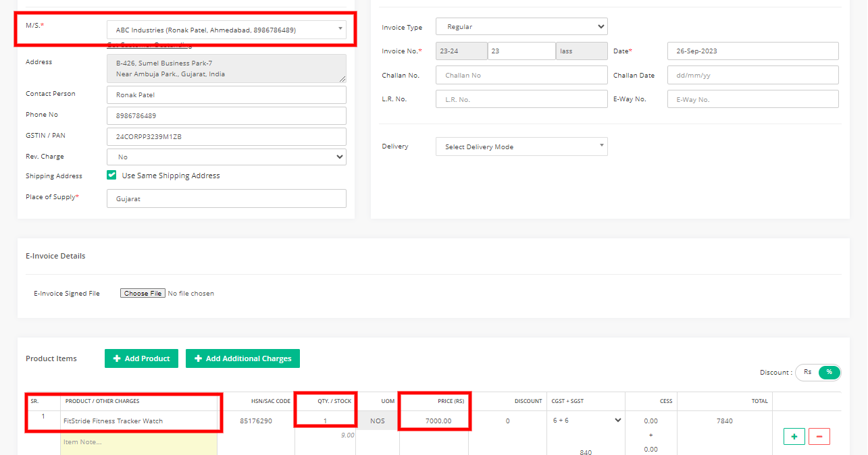
Task: Click the Place of Supply field
Action: pos(226,198)
